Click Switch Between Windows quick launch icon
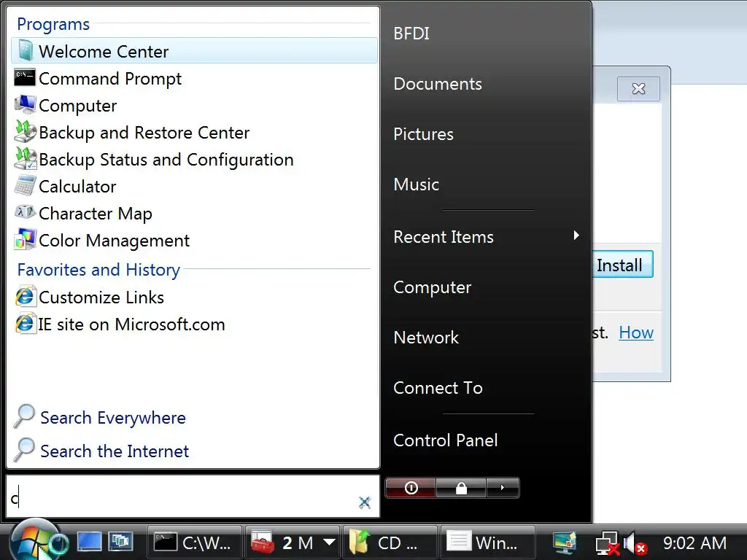This screenshot has width=747, height=560. pyautogui.click(x=120, y=542)
